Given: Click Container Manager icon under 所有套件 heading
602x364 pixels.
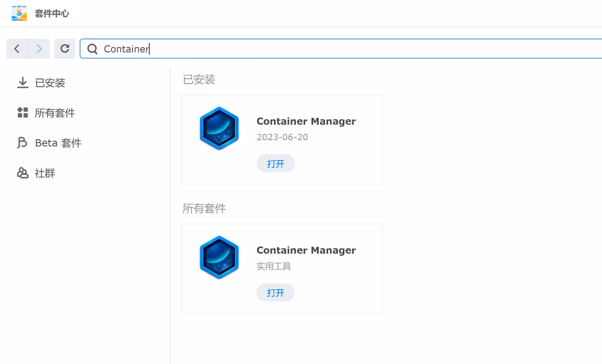Looking at the screenshot, I should pos(219,257).
